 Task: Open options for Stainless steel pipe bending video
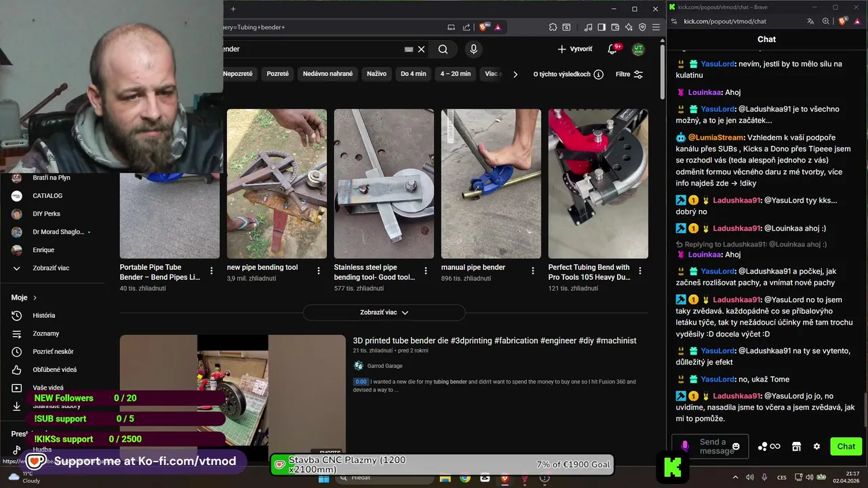tap(426, 271)
